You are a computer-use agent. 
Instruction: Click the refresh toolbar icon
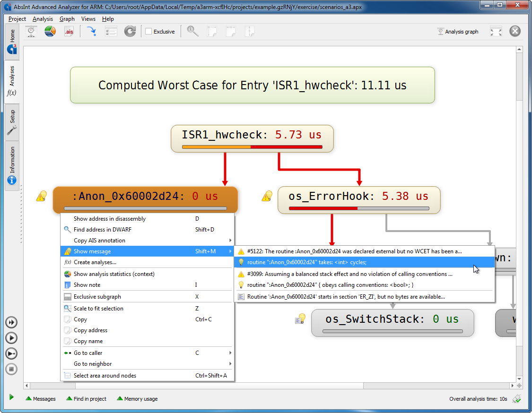tap(130, 32)
